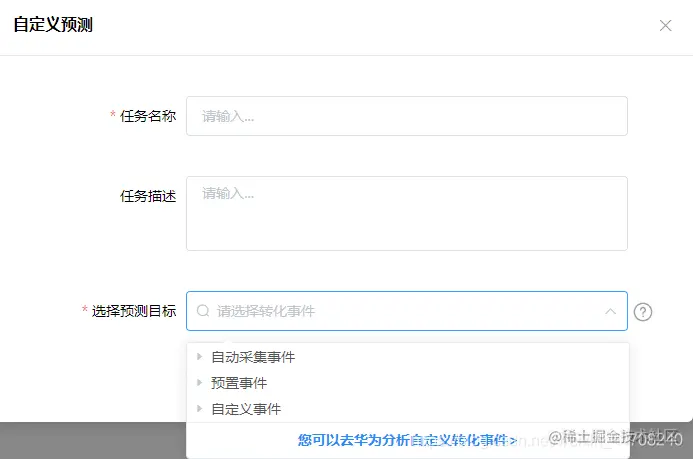Screen dimensions: 693x459
Task: Click the 自定义预测 dialog title
Action: [53, 25]
